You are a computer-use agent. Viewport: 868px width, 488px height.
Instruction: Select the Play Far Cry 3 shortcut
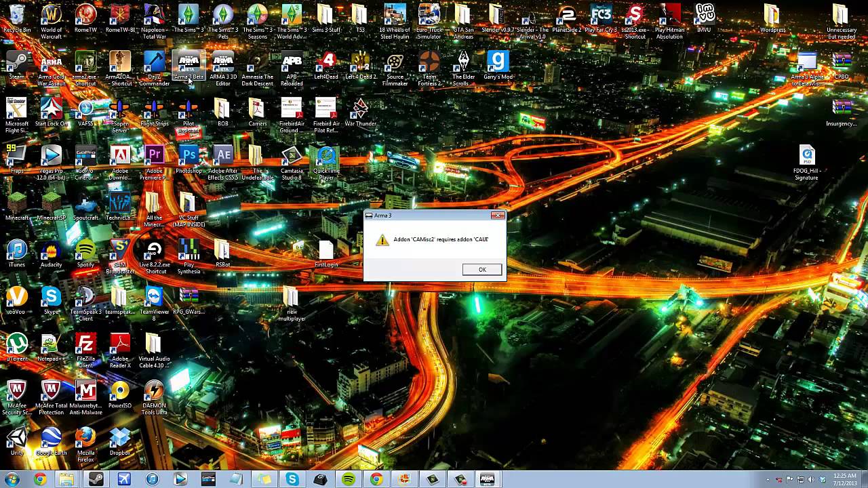click(x=601, y=19)
